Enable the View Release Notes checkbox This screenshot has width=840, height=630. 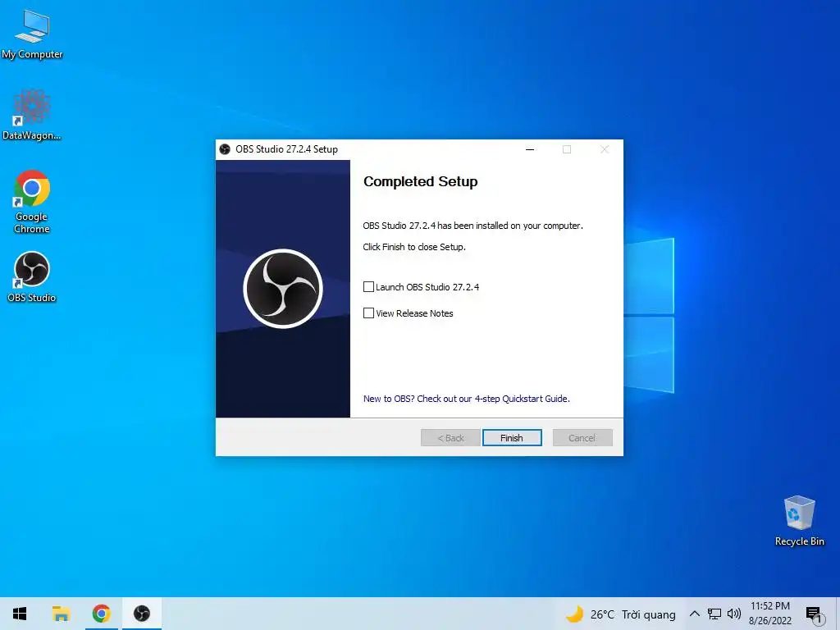[368, 313]
